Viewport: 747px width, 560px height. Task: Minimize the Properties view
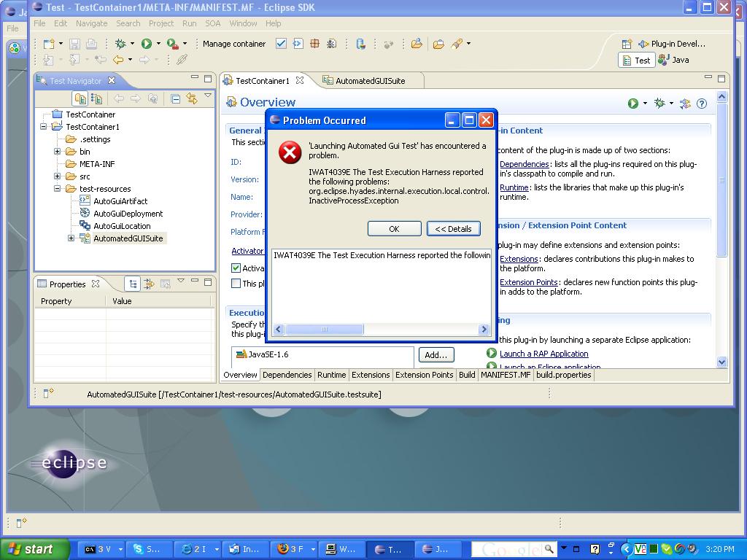(194, 281)
